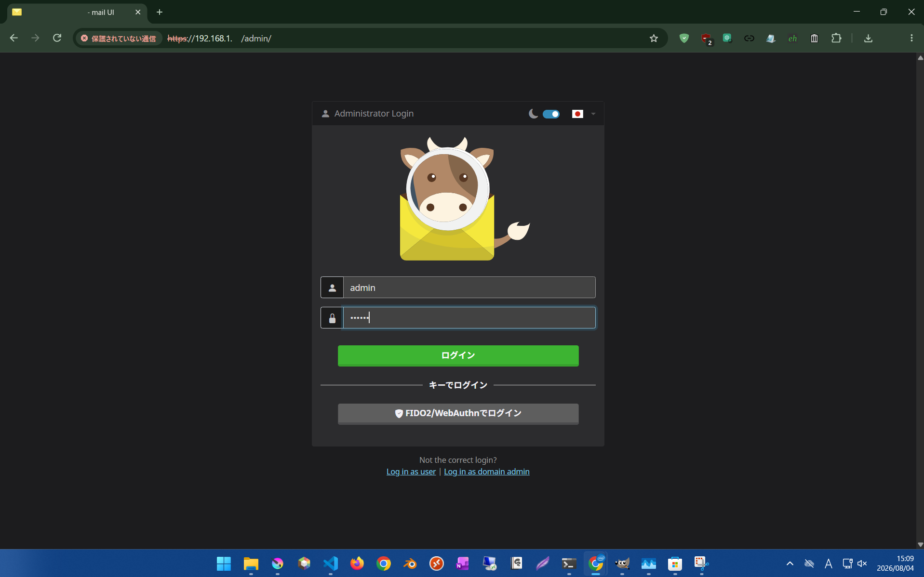
Task: Open the chain link extension icon
Action: tap(749, 39)
